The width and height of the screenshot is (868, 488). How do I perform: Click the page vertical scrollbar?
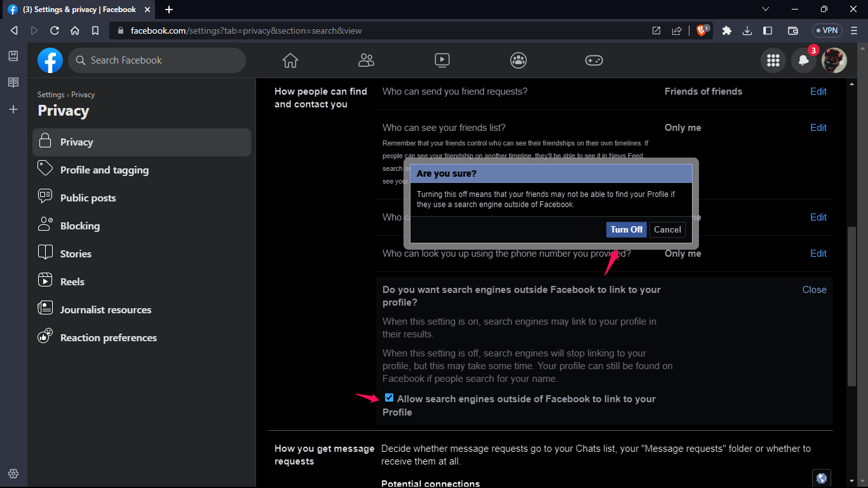(x=852, y=306)
